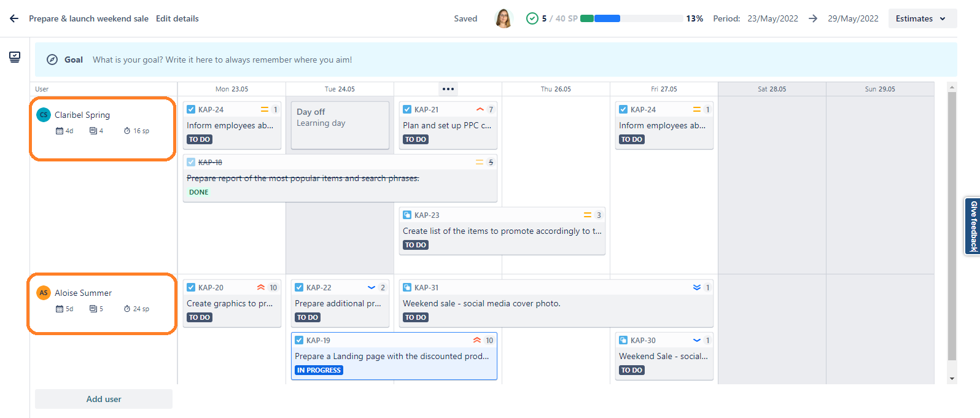Click KAP-31 subtask type icon
This screenshot has height=418, width=980.
click(x=407, y=287)
